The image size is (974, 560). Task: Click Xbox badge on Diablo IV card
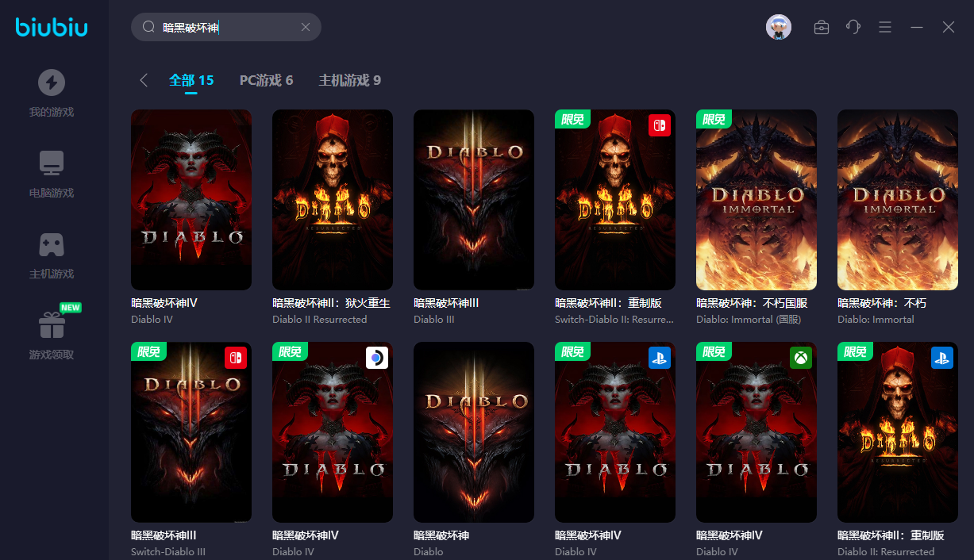pos(801,358)
